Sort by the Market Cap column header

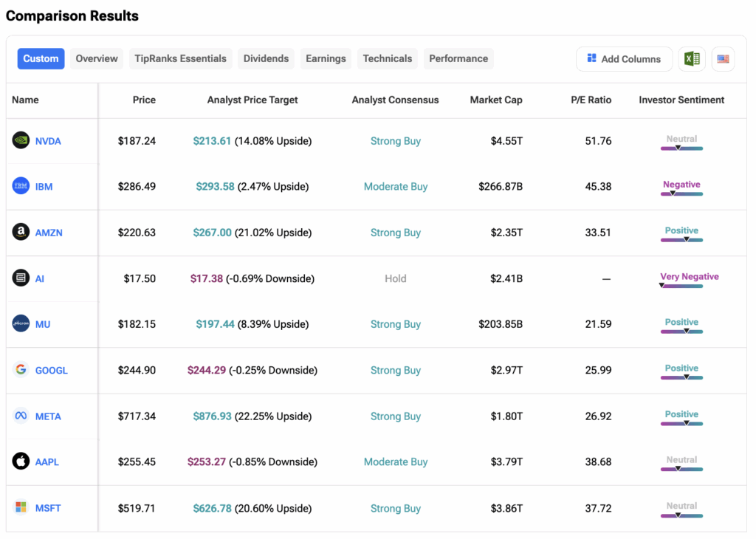pyautogui.click(x=496, y=100)
